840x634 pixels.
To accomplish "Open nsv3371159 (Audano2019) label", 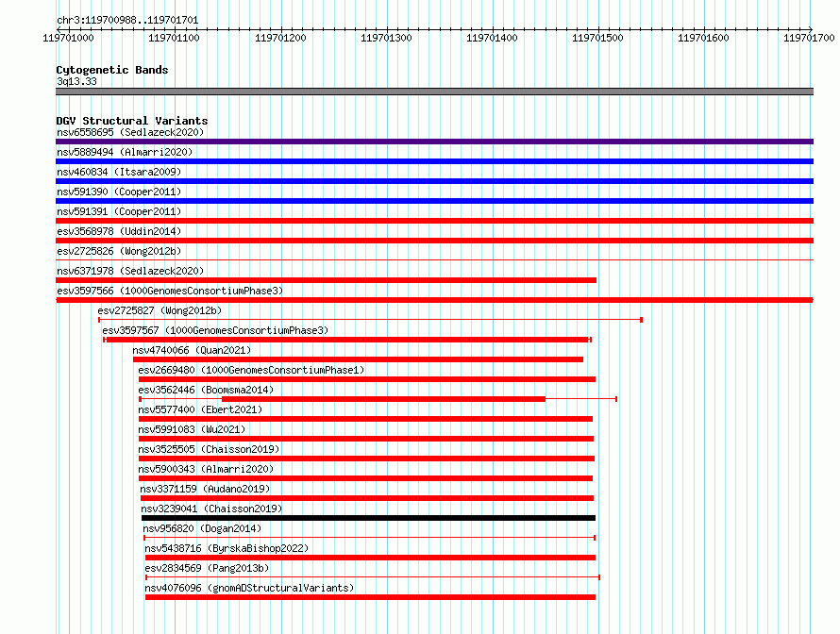I will click(x=205, y=489).
